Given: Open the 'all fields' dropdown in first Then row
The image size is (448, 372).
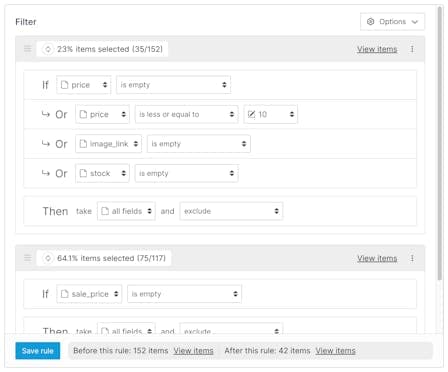Looking at the screenshot, I should click(126, 211).
